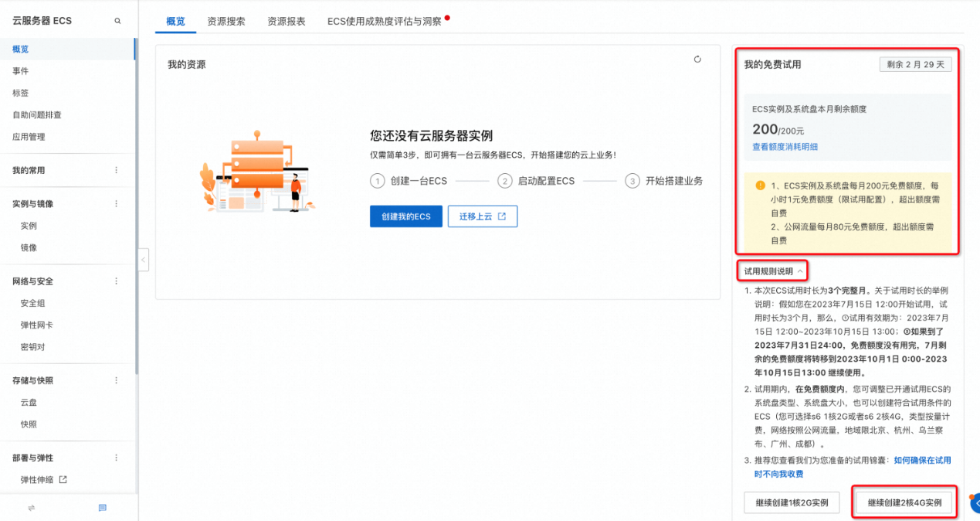Image resolution: width=980 pixels, height=521 pixels.
Task: Select 概览 in the sidebar
Action: [x=67, y=49]
